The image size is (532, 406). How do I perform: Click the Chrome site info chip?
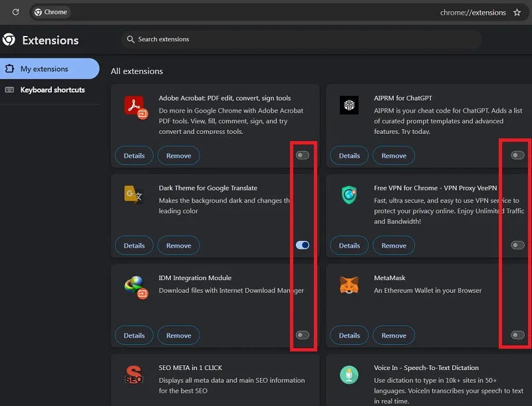click(x=51, y=12)
